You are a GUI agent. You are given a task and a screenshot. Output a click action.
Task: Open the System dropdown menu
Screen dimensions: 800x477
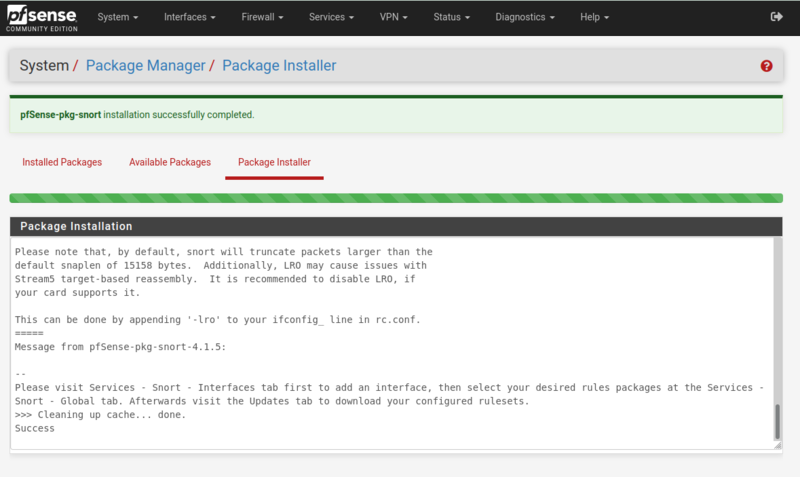(x=118, y=17)
